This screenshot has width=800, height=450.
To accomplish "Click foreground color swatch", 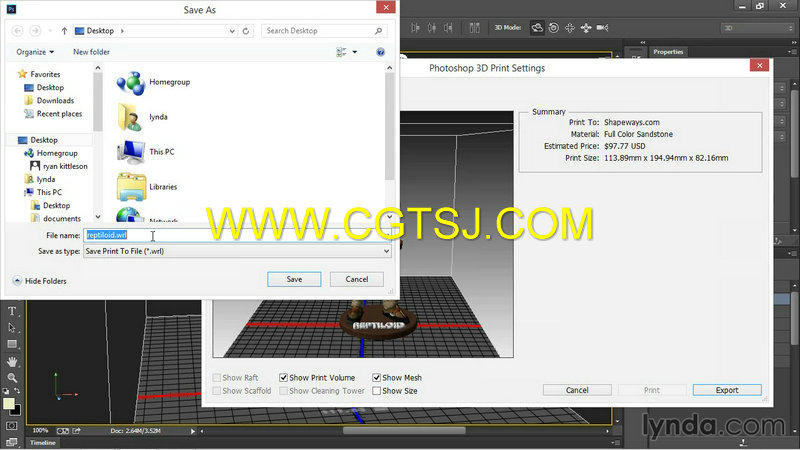I will point(9,404).
